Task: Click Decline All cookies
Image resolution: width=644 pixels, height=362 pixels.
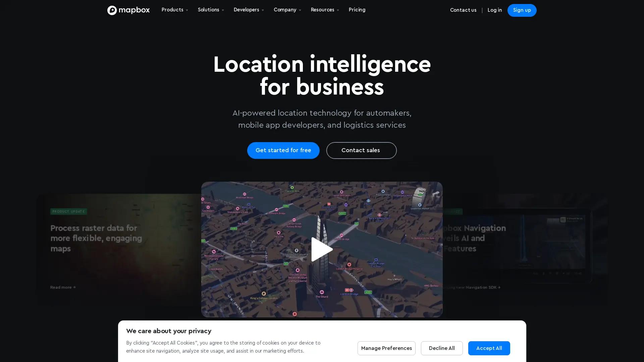Action: (x=441, y=348)
